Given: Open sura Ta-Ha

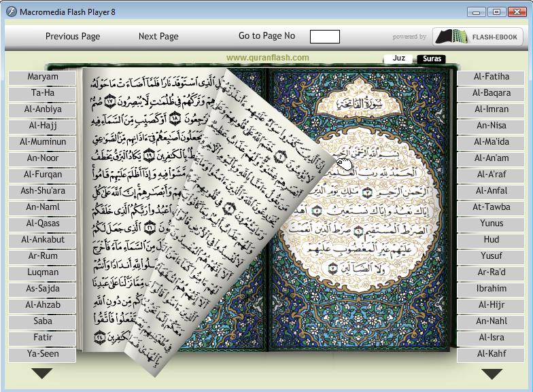Looking at the screenshot, I should [x=42, y=94].
